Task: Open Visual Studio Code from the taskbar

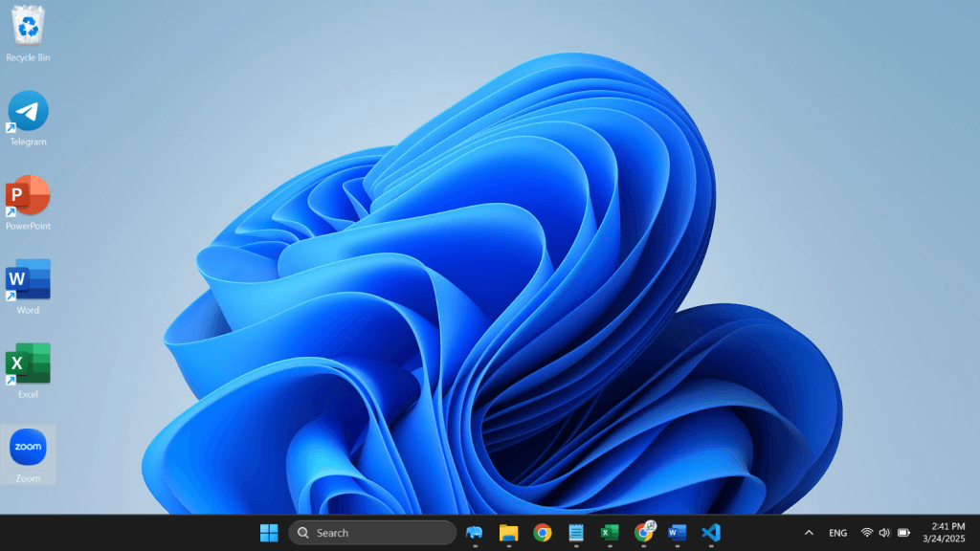Action: [x=711, y=533]
